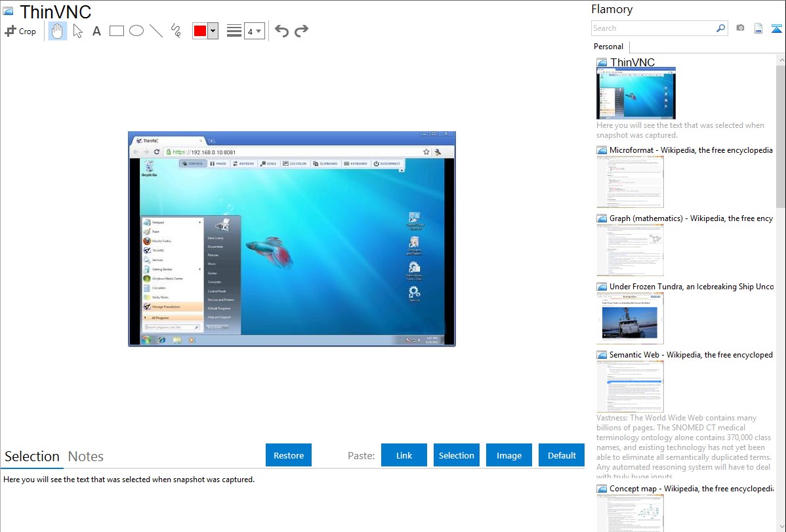The image size is (786, 532).
Task: Click the sidebar scroll up arrow
Action: pos(781,60)
